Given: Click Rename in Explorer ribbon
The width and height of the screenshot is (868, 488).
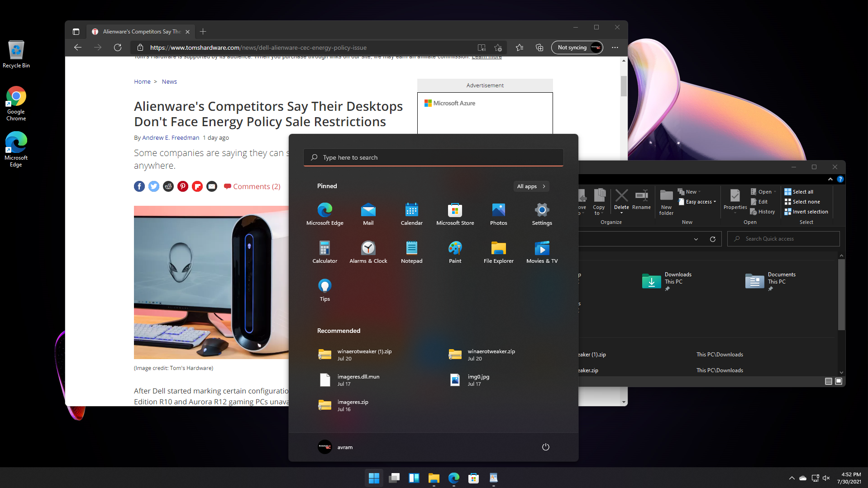Looking at the screenshot, I should pos(641,200).
